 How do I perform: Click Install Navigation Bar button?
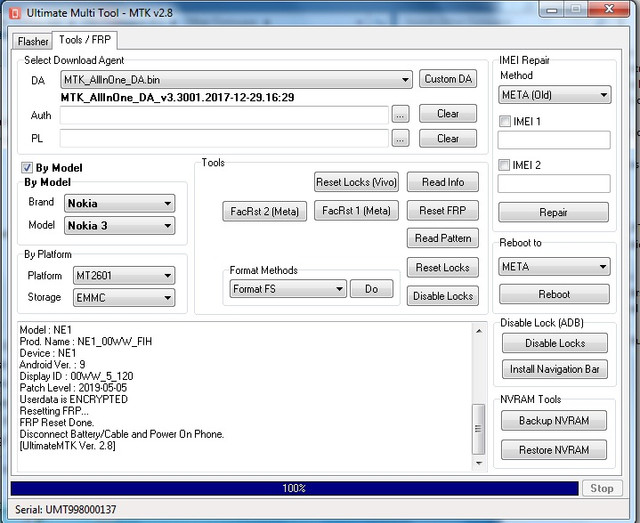pyautogui.click(x=555, y=369)
